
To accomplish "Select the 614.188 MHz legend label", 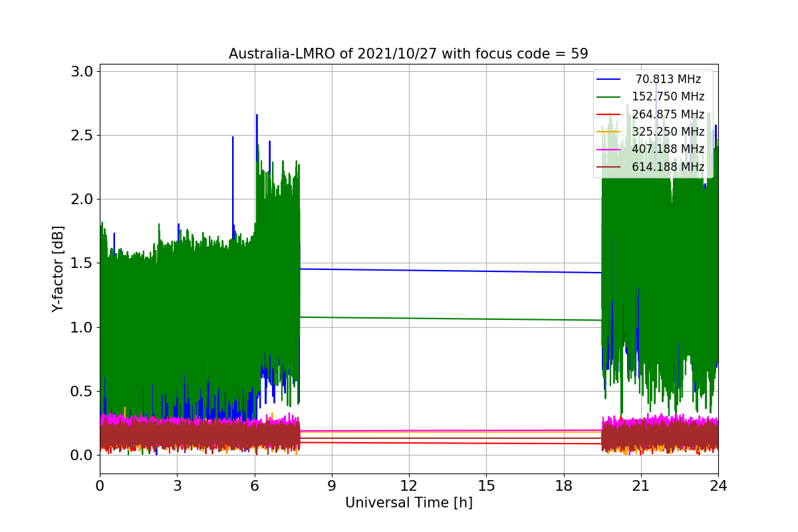I will 668,166.
